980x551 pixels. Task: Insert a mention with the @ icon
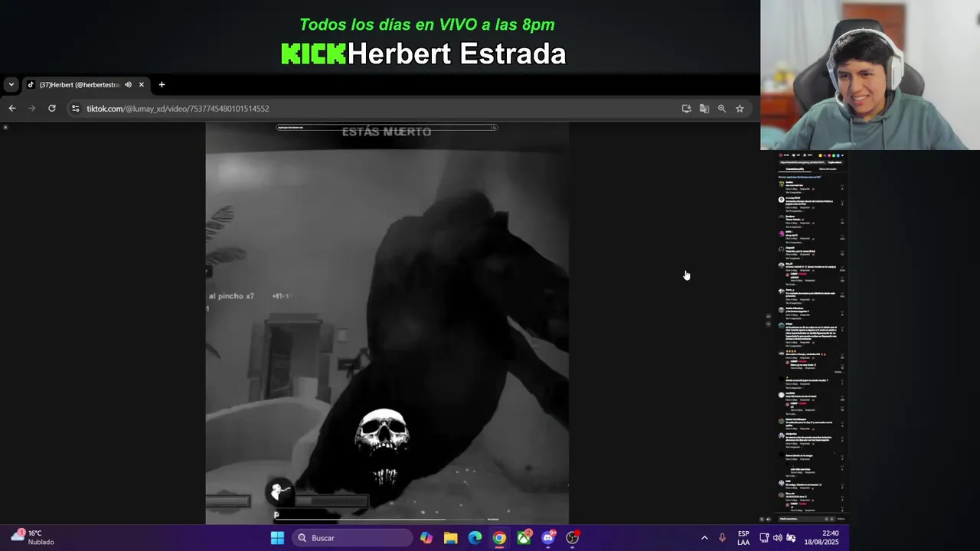(826, 519)
